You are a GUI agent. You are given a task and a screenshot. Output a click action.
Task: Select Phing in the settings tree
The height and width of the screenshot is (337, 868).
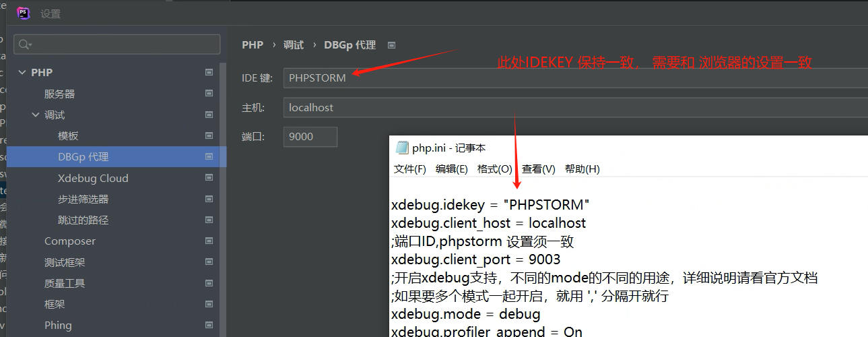pyautogui.click(x=58, y=325)
